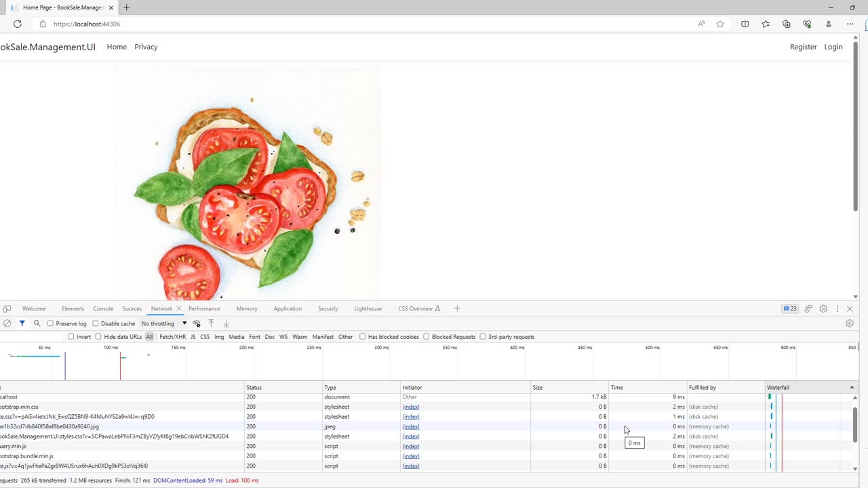The height and width of the screenshot is (488, 868).
Task: Open the Sources tab
Action: click(x=132, y=308)
